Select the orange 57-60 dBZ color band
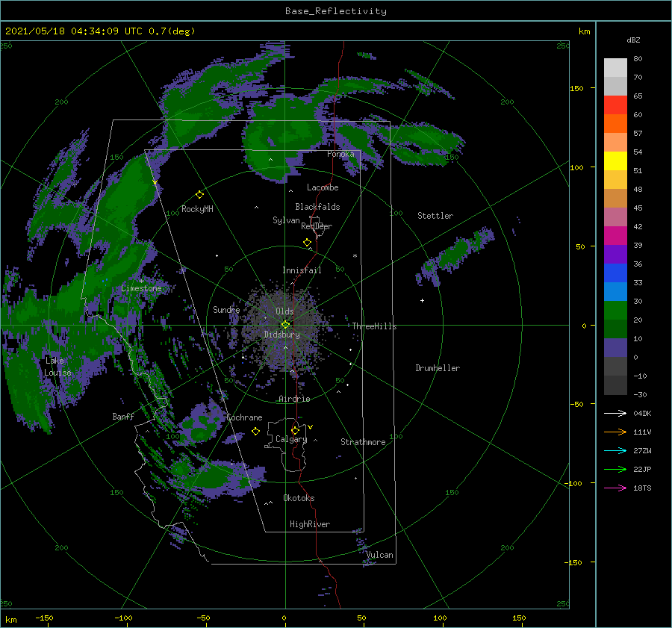This screenshot has width=672, height=628. pos(615,124)
